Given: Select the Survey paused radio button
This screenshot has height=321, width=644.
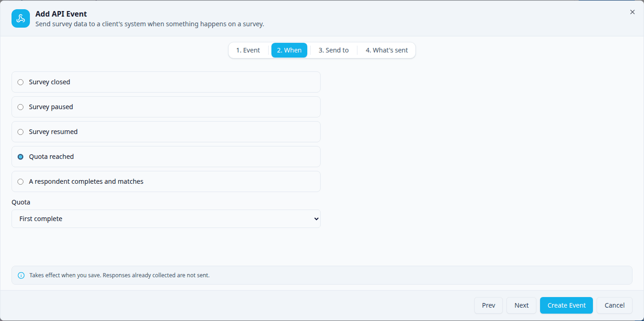Looking at the screenshot, I should pos(20,107).
